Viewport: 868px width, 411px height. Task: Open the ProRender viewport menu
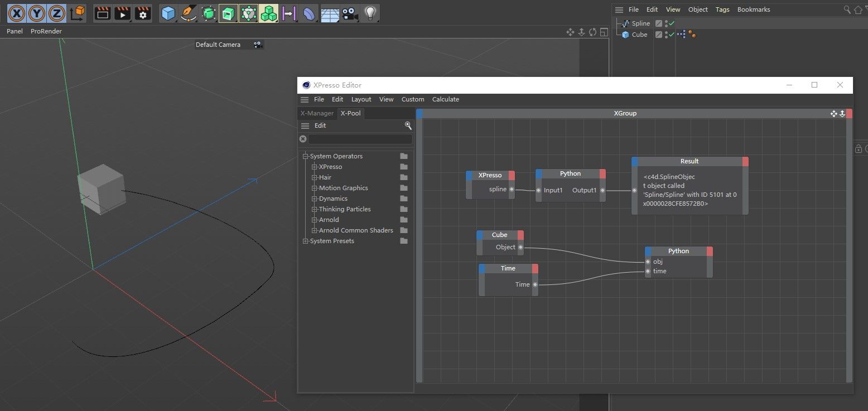46,31
